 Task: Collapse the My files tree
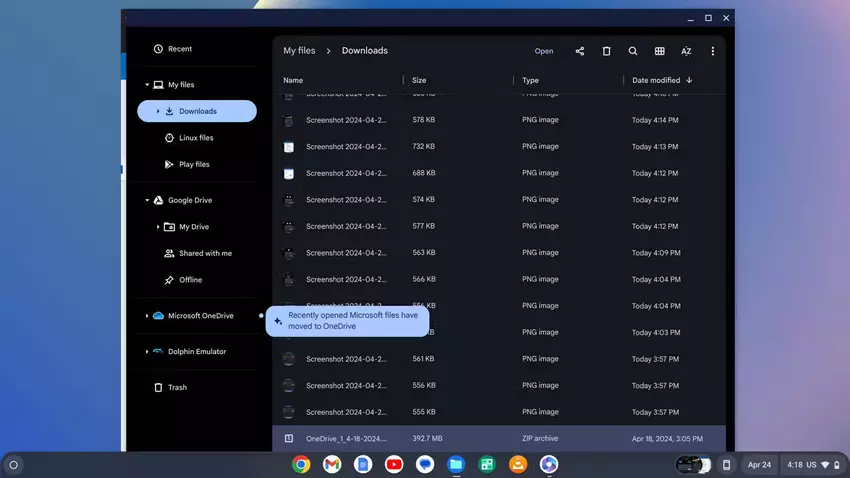[147, 85]
